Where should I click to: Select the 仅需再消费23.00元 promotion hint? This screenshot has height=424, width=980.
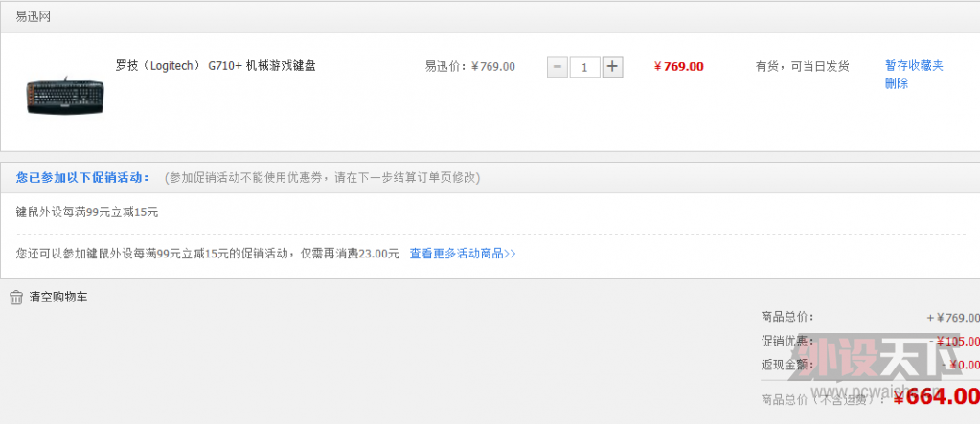coord(350,254)
